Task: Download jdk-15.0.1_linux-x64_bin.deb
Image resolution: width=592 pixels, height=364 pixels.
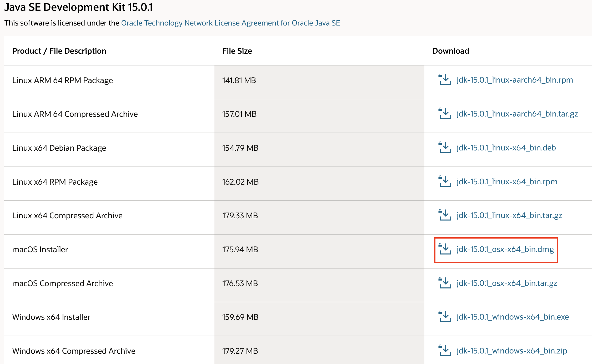Action: (x=506, y=148)
